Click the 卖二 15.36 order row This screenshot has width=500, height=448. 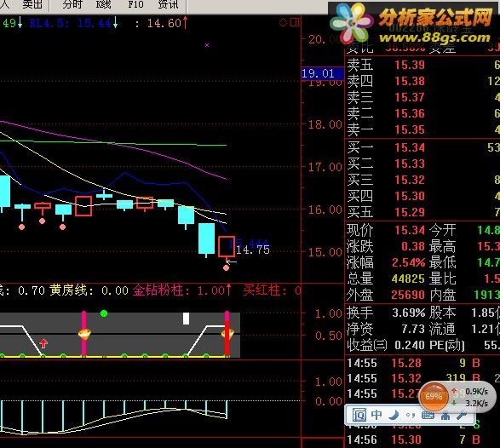422,113
